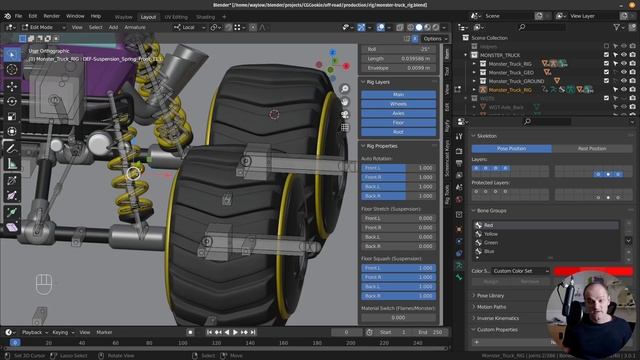Toggle the Wheels rig layer button
The image size is (640, 360).
(x=398, y=104)
